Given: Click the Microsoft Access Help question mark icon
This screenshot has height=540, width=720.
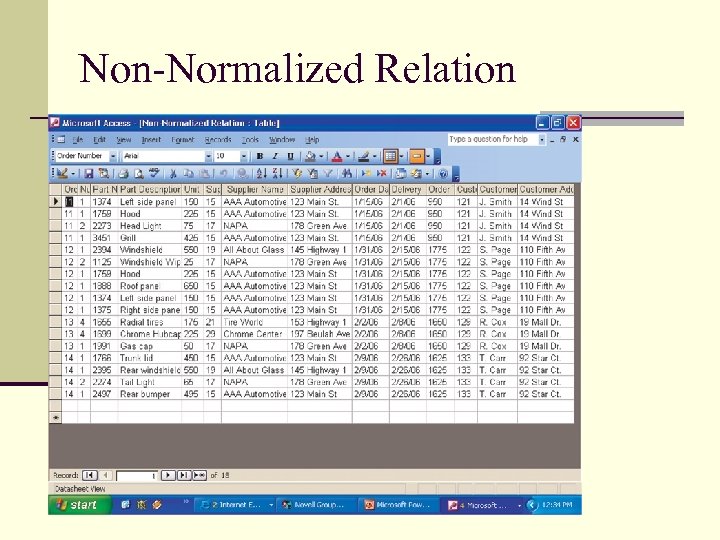Looking at the screenshot, I should [443, 174].
